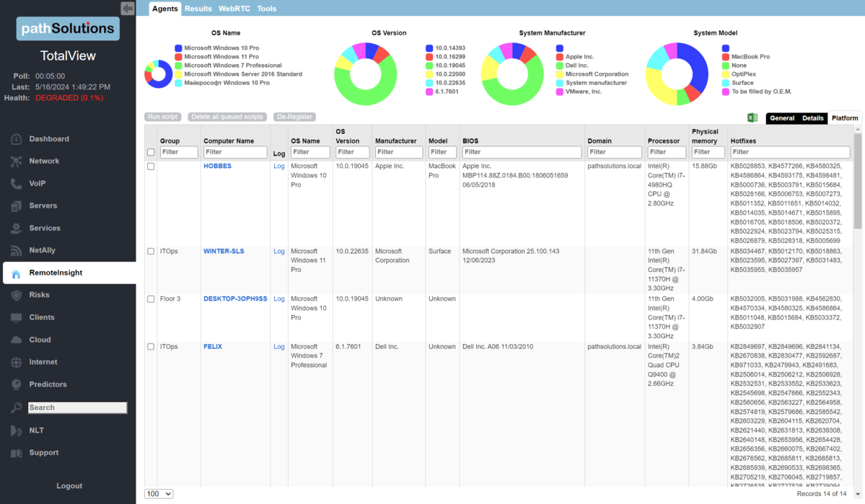The height and width of the screenshot is (504, 865).
Task: Click the Cloud icon in sidebar
Action: click(x=16, y=340)
